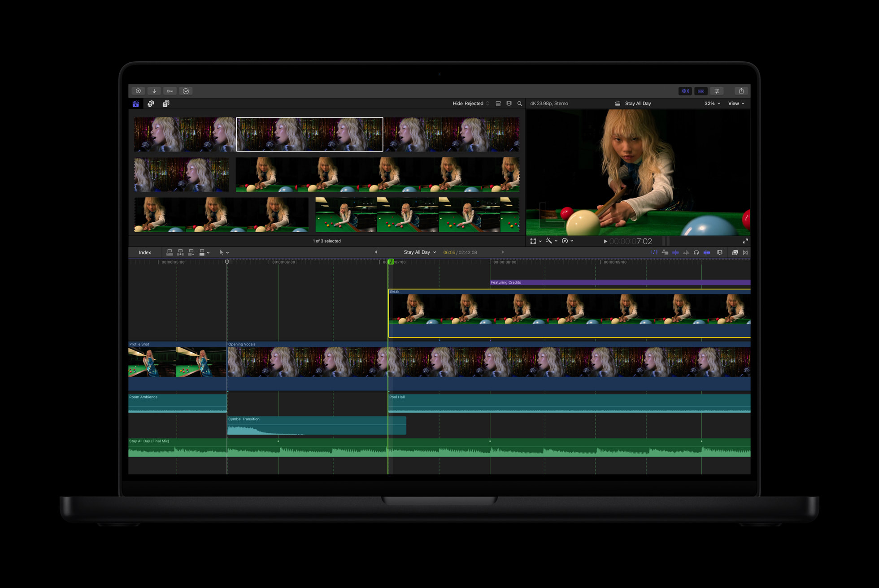Select the Break clip in the timeline
Viewport: 879px width, 588px height.
point(570,314)
